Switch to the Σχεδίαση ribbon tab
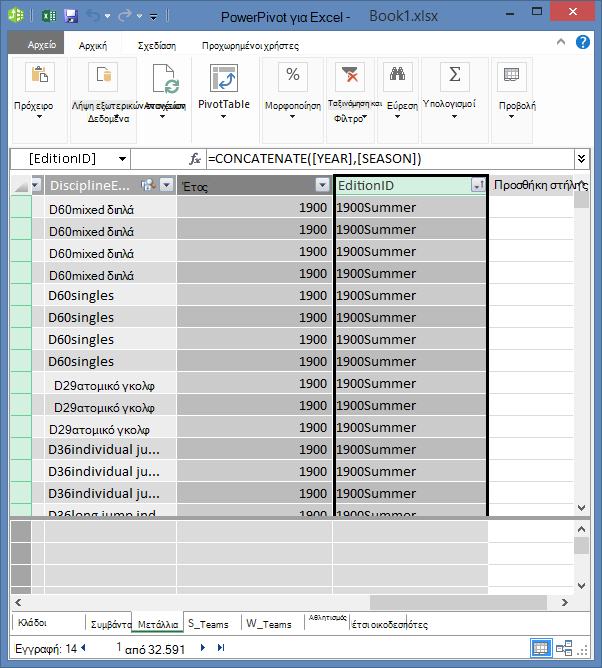This screenshot has height=668, width=602. [x=157, y=45]
